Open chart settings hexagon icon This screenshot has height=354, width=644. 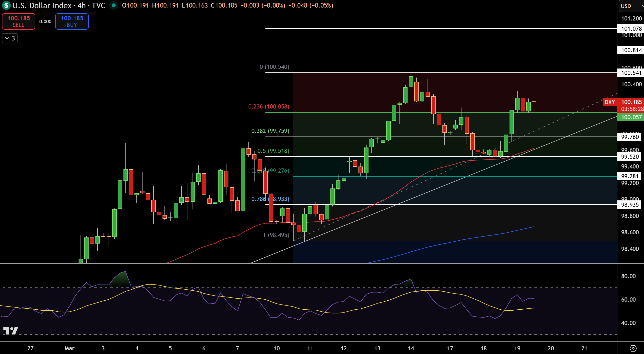click(x=633, y=348)
